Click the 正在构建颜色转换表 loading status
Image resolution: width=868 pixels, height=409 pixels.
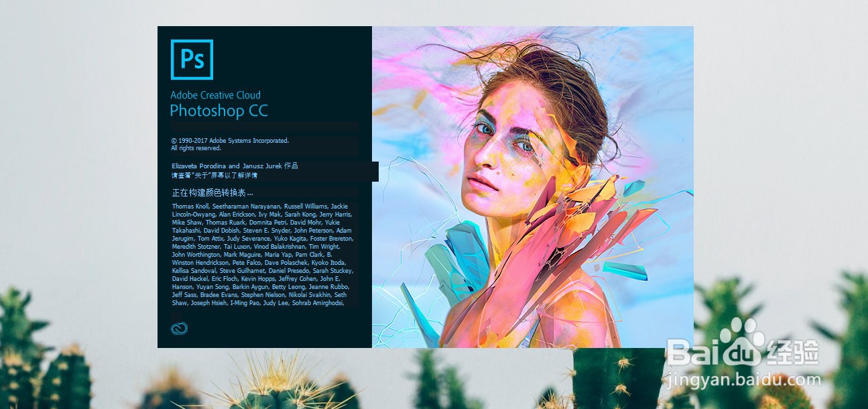[x=212, y=192]
